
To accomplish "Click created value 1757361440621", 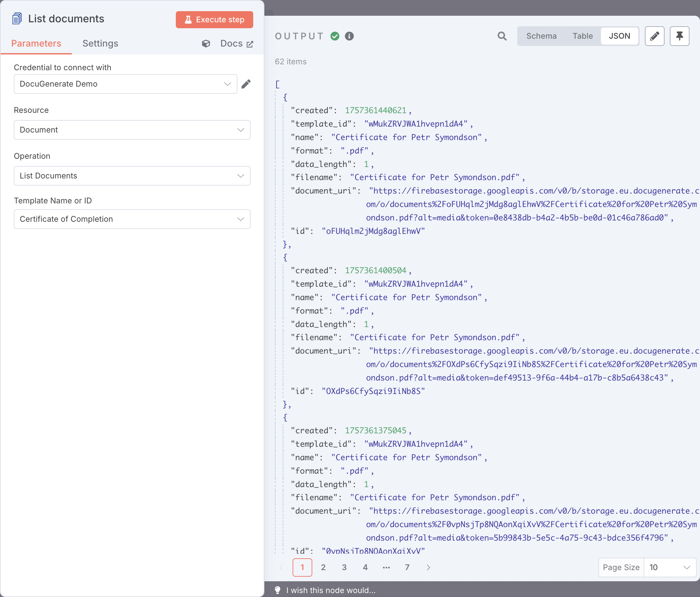I will click(375, 111).
